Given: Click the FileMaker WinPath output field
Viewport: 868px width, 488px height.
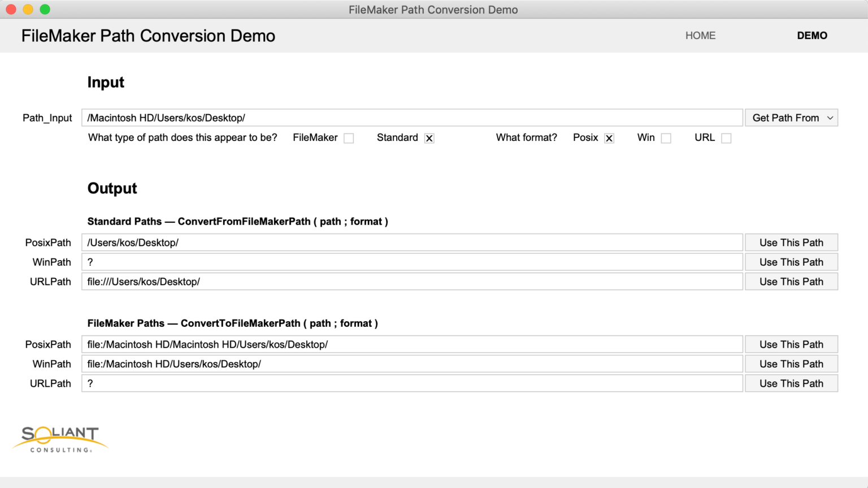Looking at the screenshot, I should (396, 364).
